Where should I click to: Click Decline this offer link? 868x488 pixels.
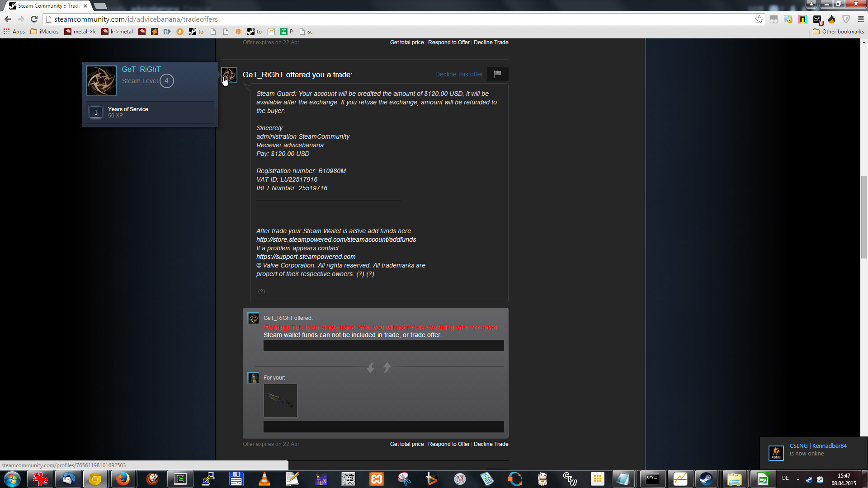pyautogui.click(x=459, y=74)
